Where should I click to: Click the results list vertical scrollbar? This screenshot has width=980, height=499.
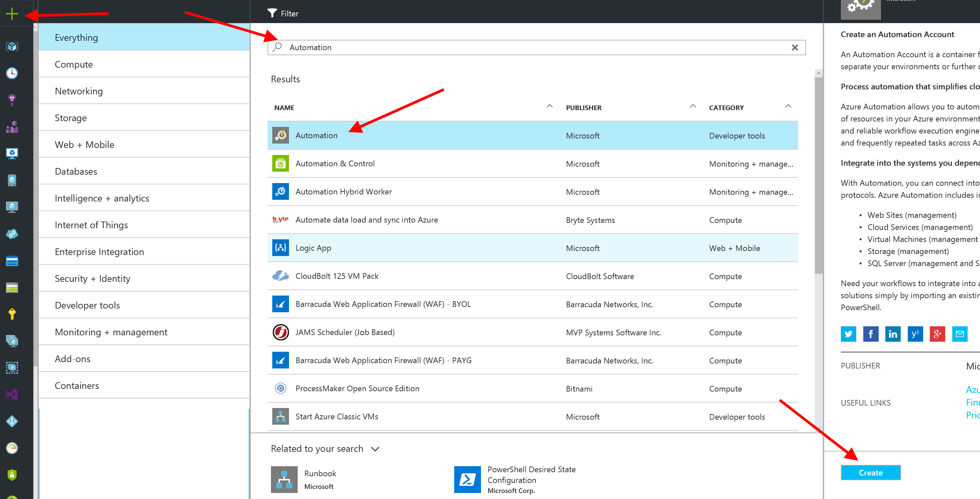pyautogui.click(x=819, y=175)
